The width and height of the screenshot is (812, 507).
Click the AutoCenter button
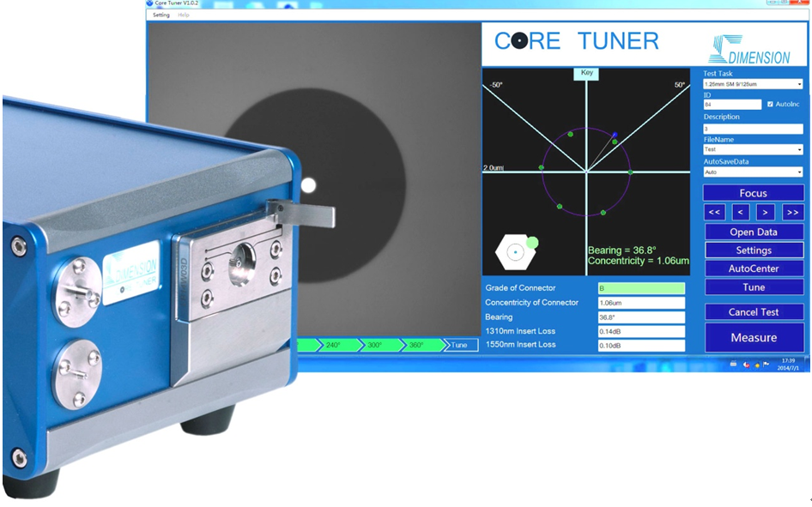[x=754, y=269]
